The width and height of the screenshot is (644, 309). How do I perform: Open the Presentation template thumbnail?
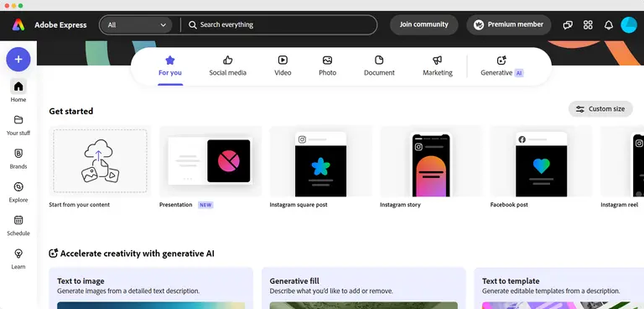(210, 161)
